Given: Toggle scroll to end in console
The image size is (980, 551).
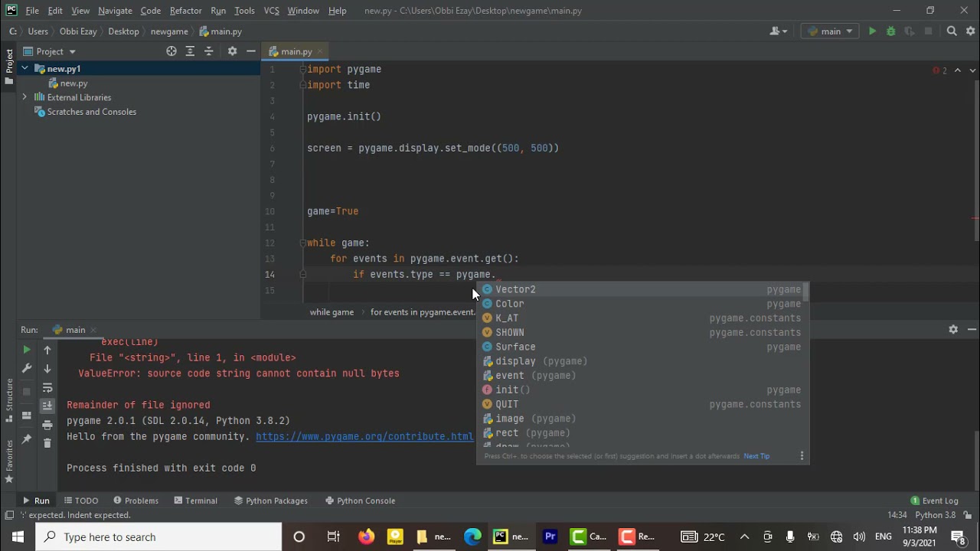Looking at the screenshot, I should 47,406.
